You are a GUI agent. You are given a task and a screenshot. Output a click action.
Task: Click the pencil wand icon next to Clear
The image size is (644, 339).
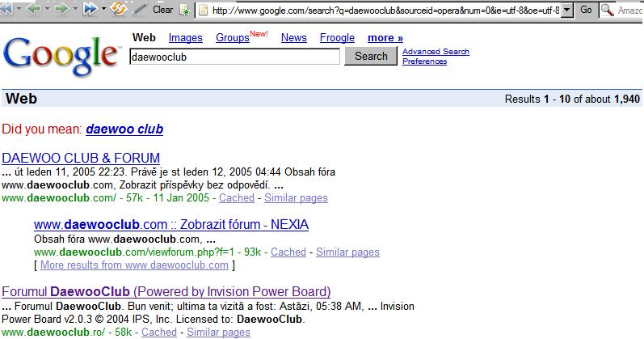point(140,9)
